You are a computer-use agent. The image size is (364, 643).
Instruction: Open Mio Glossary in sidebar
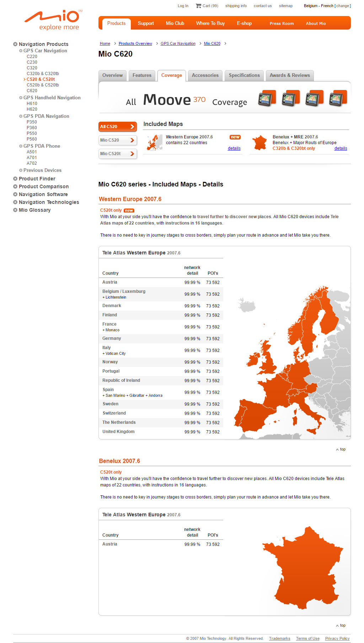tap(34, 210)
